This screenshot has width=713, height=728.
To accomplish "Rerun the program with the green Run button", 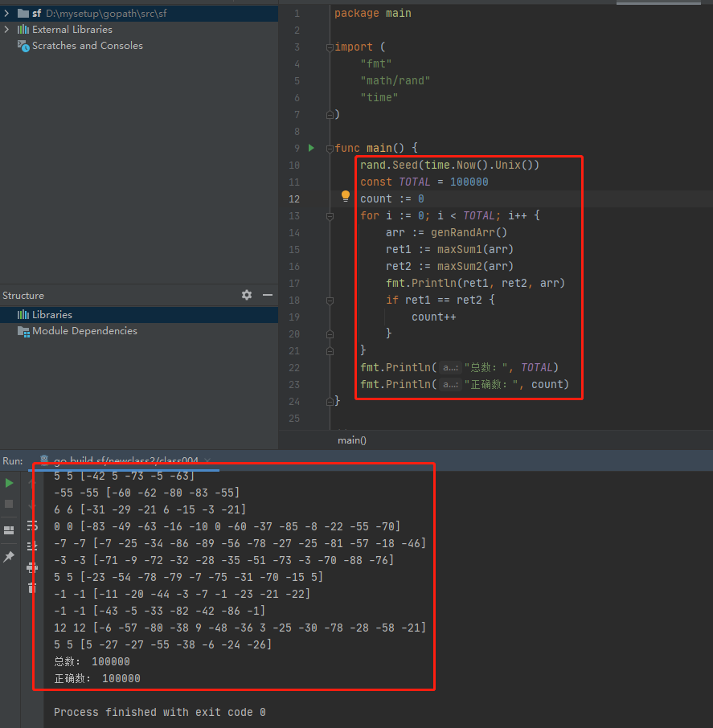I will 9,483.
